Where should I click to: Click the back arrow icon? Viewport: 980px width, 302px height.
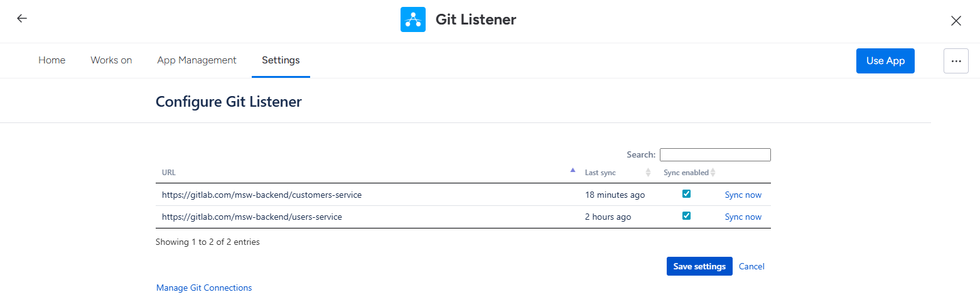22,19
